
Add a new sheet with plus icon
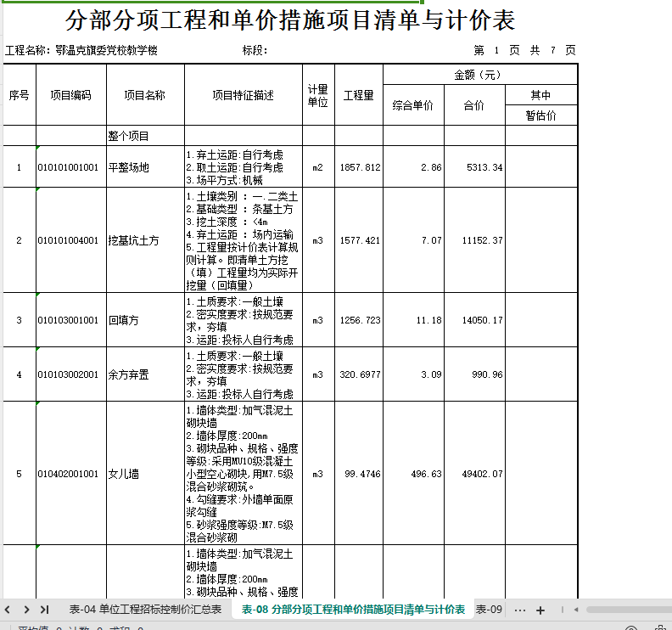[x=540, y=610]
